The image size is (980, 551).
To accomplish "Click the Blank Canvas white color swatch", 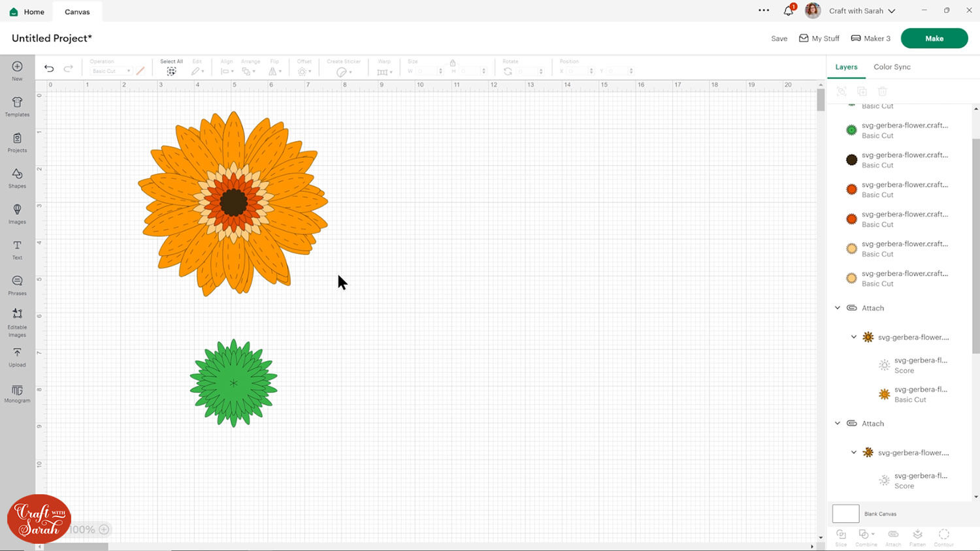I will coord(845,514).
